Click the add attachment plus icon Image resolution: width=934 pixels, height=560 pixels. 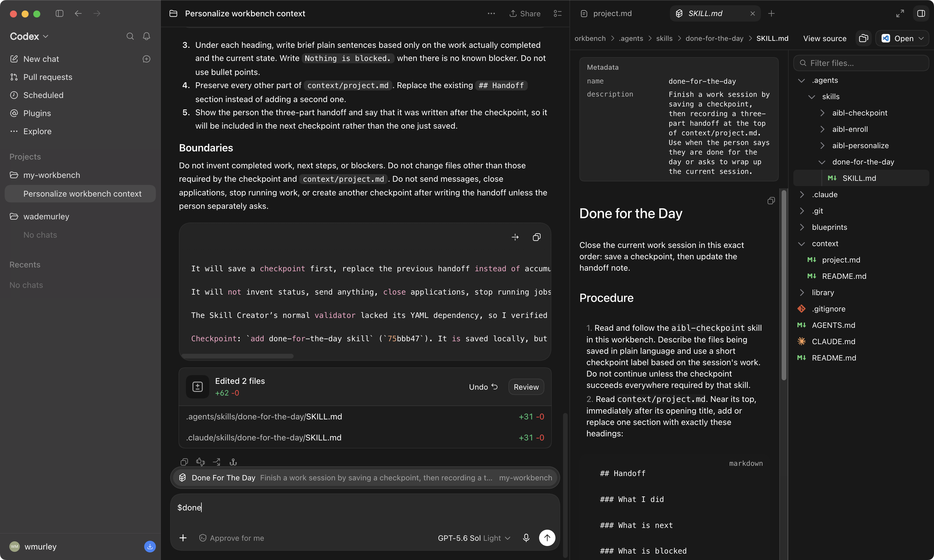(x=183, y=538)
